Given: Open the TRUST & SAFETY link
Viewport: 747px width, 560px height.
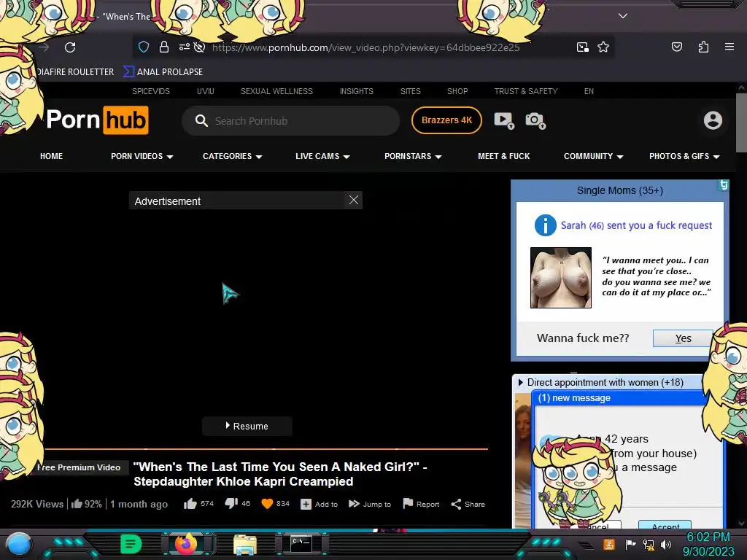Looking at the screenshot, I should [x=525, y=91].
